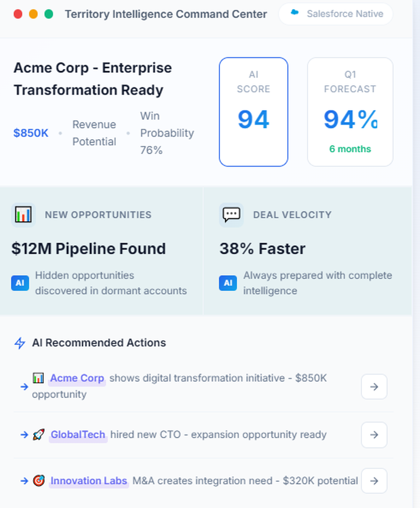Open the Acme Corp recommendation arrow button
Image resolution: width=420 pixels, height=508 pixels.
(x=374, y=387)
